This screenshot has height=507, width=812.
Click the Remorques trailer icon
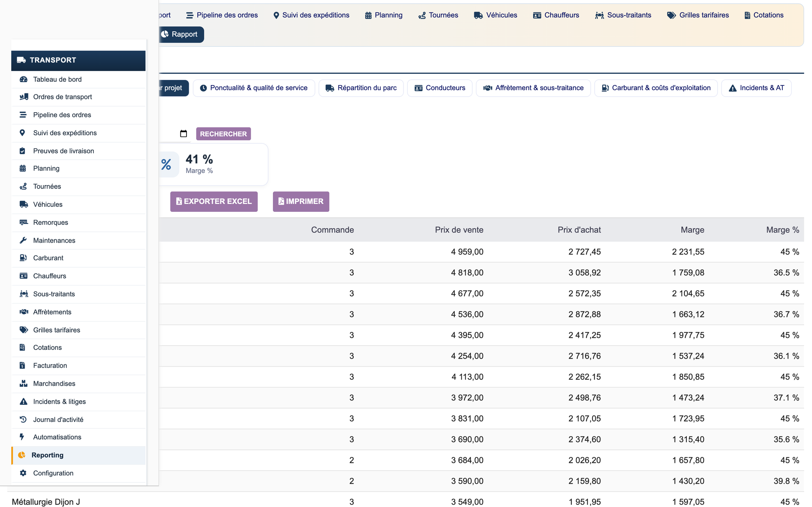pyautogui.click(x=23, y=222)
